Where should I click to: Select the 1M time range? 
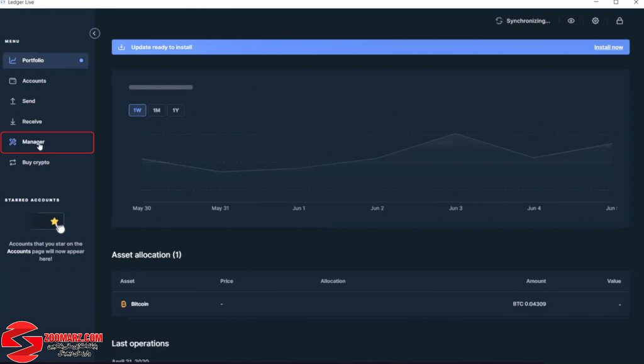(x=157, y=110)
